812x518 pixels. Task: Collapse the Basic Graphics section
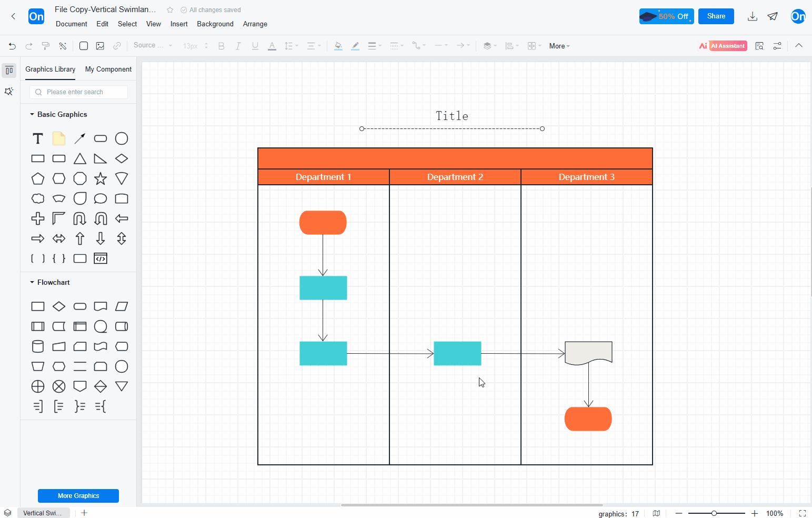pos(32,114)
